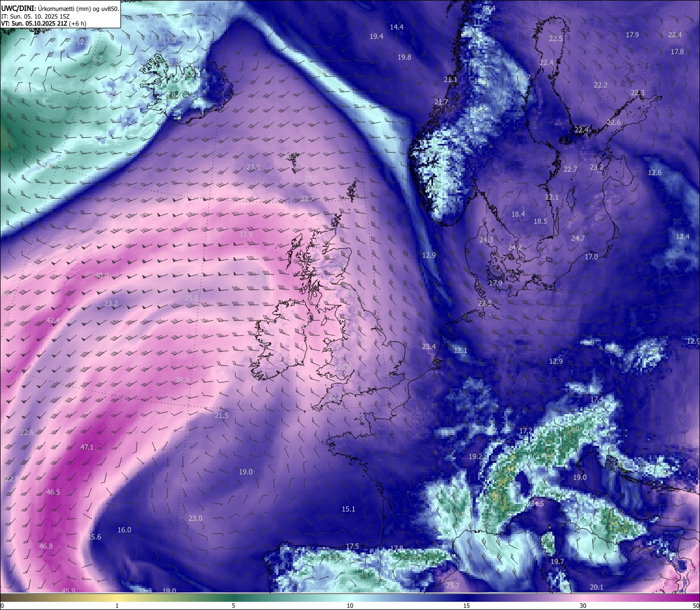Click the 12.4 value at the right edge
The width and height of the screenshot is (700, 610).
pyautogui.click(x=682, y=236)
